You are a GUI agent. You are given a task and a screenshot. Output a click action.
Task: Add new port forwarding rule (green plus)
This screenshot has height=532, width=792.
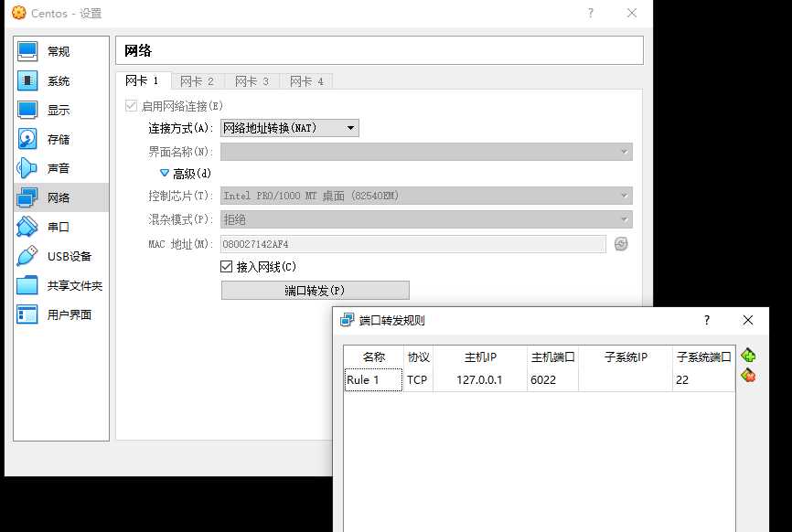click(748, 356)
